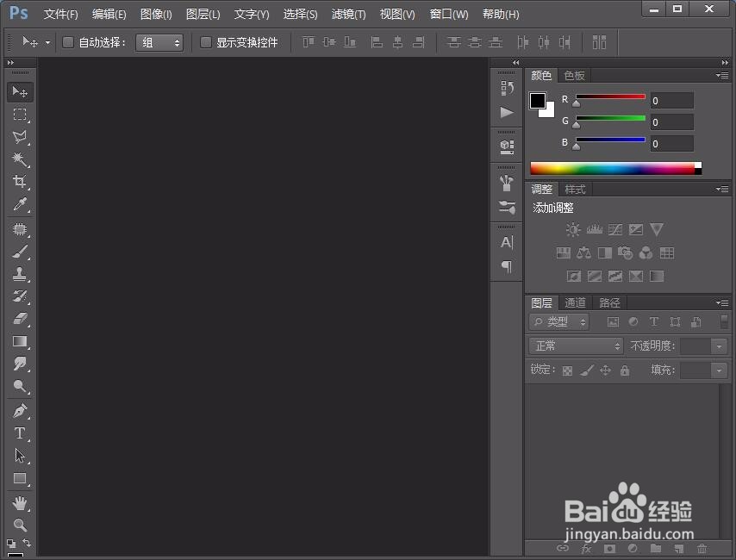
Task: Toggle lock transparent pixels
Action: click(x=567, y=370)
